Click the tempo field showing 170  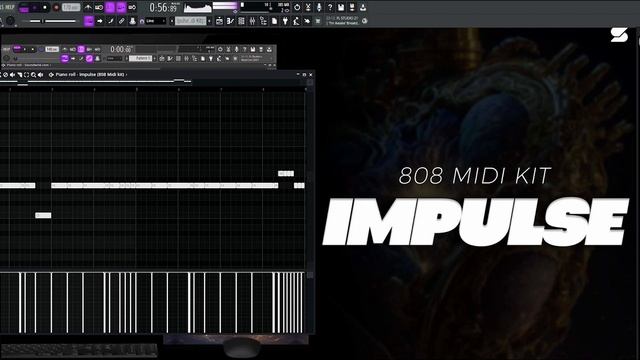click(71, 8)
